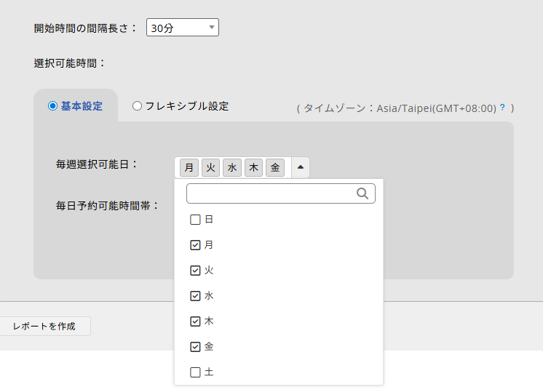Viewport: 543px width, 392px height.
Task: Uncheck the 月 (Monday) checkbox
Action: (195, 245)
